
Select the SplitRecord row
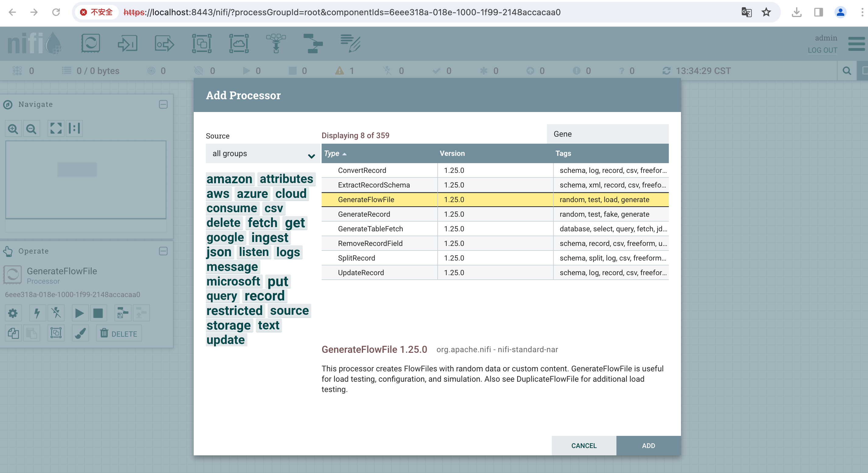[495, 258]
